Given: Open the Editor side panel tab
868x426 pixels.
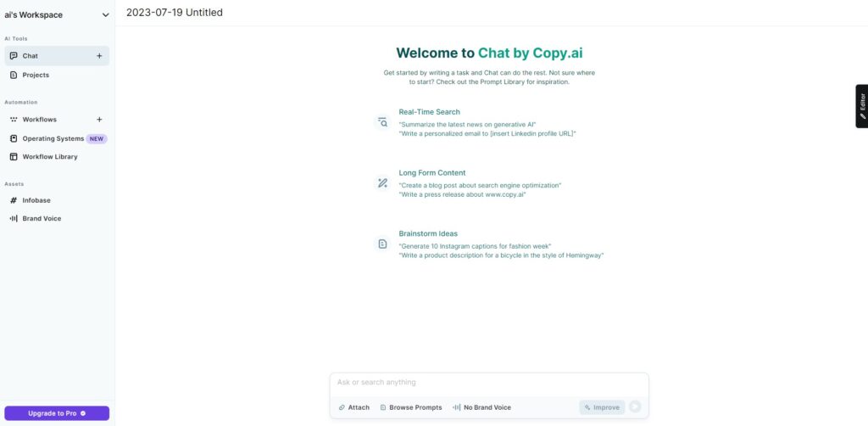Looking at the screenshot, I should (862, 106).
